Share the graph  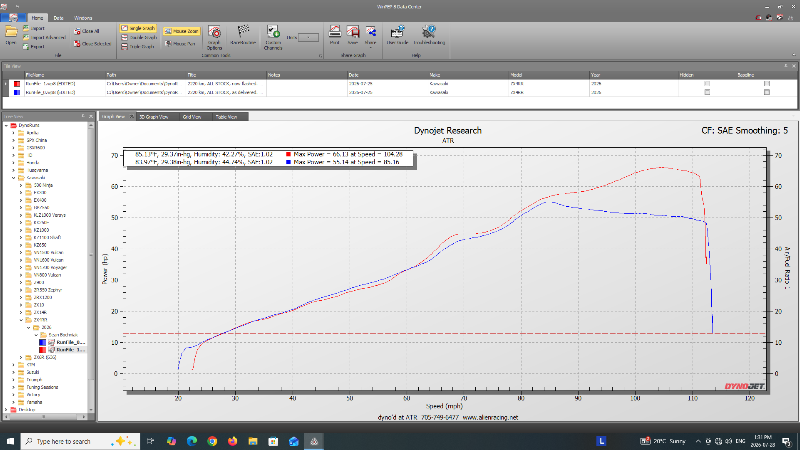pos(370,35)
